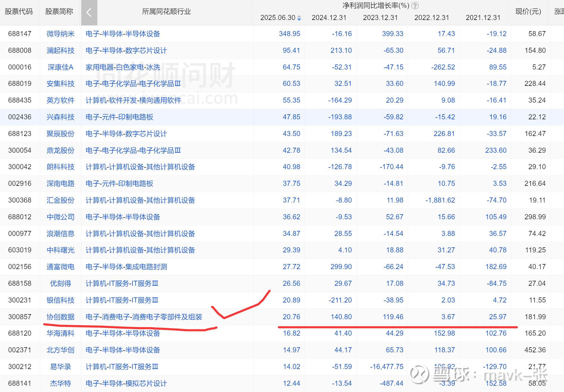
Task: Click growth value -1,881.62
Action: [440, 200]
